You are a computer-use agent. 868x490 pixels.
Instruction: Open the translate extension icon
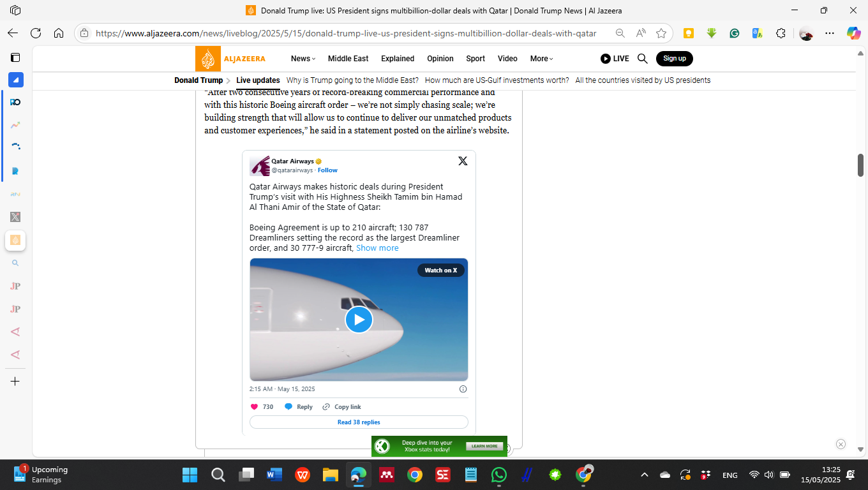point(758,33)
